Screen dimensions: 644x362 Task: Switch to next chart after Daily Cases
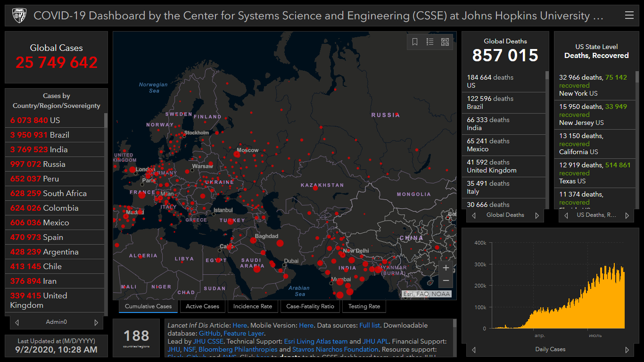pos(627,350)
